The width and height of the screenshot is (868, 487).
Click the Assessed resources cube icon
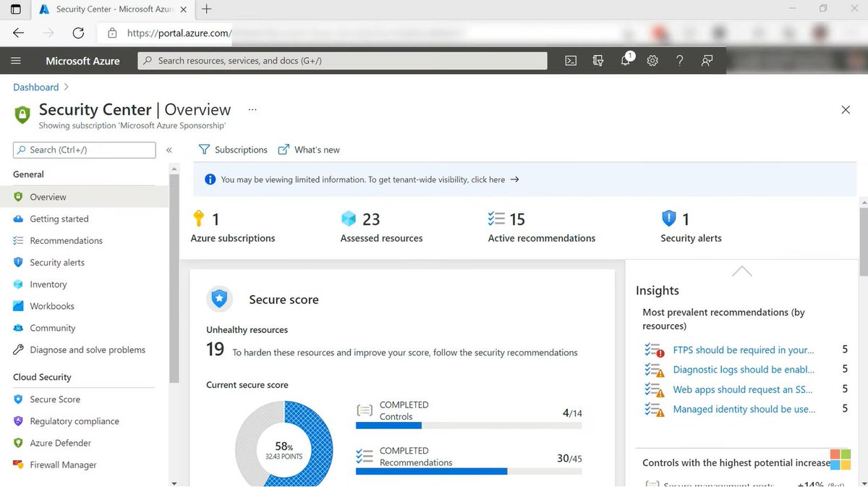pyautogui.click(x=349, y=218)
